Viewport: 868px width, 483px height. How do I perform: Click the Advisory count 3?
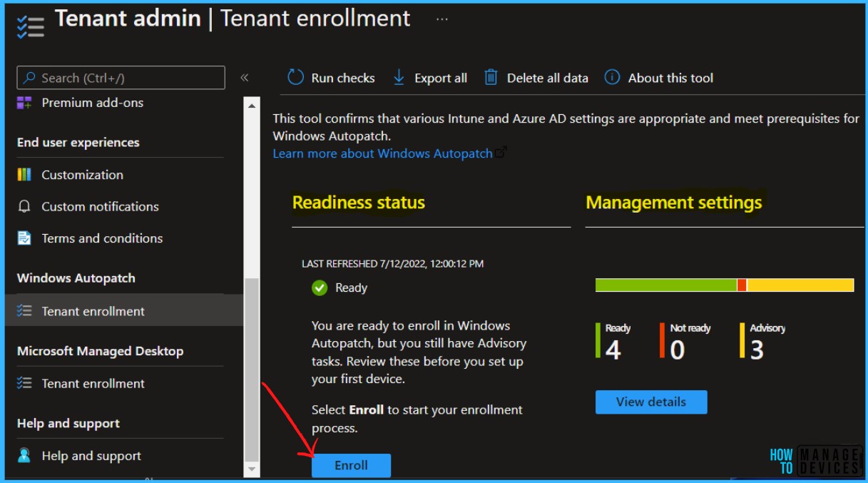[757, 350]
